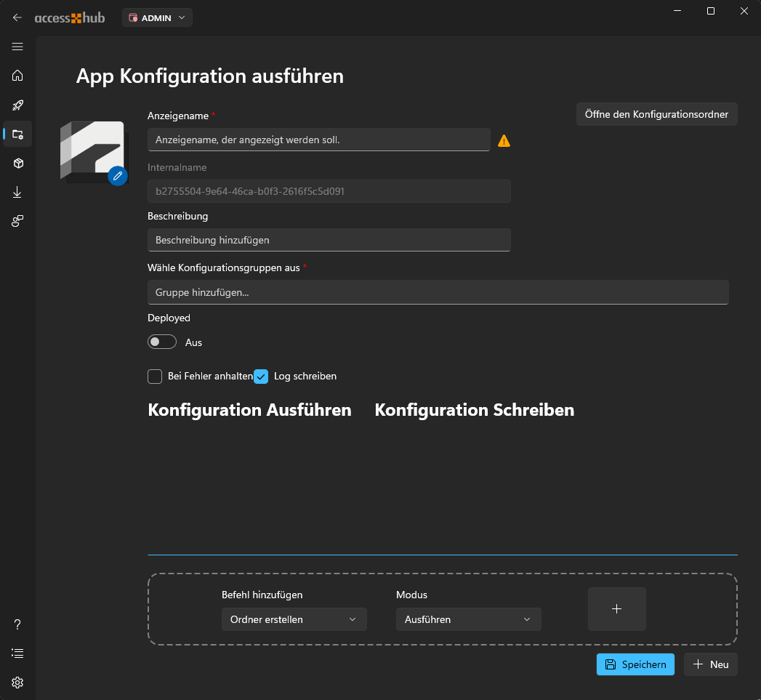The image size is (761, 700).
Task: Click the yellow warning icon beside Anzeigename
Action: click(x=504, y=141)
